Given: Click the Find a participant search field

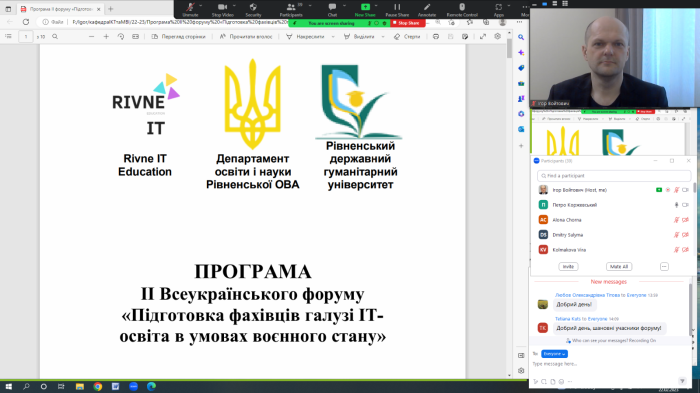Looking at the screenshot, I should [x=614, y=176].
